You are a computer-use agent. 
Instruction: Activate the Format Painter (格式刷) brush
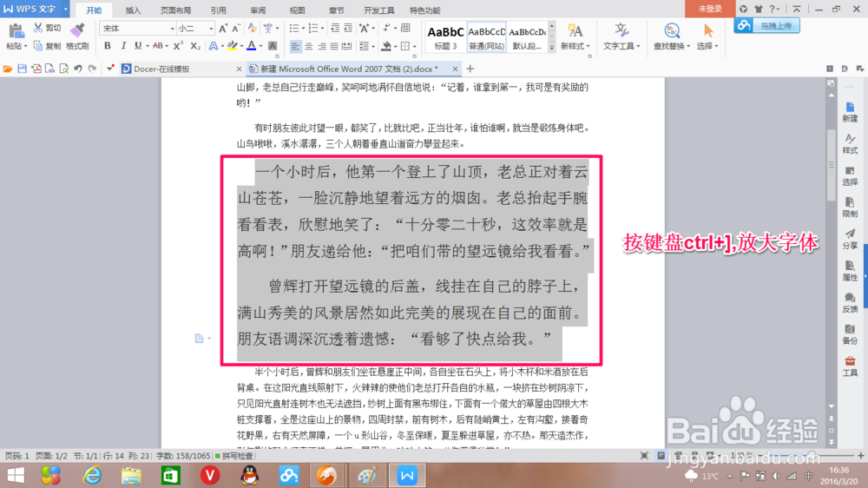coord(77,36)
